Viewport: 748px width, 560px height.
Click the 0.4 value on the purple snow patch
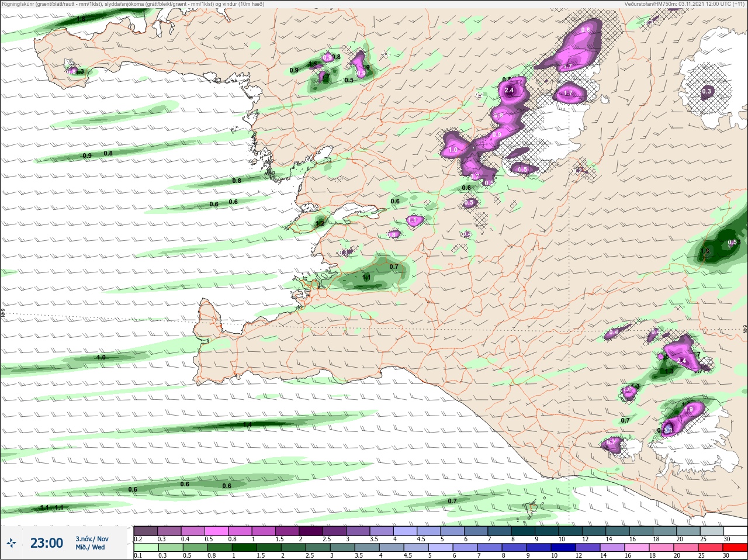click(613, 333)
